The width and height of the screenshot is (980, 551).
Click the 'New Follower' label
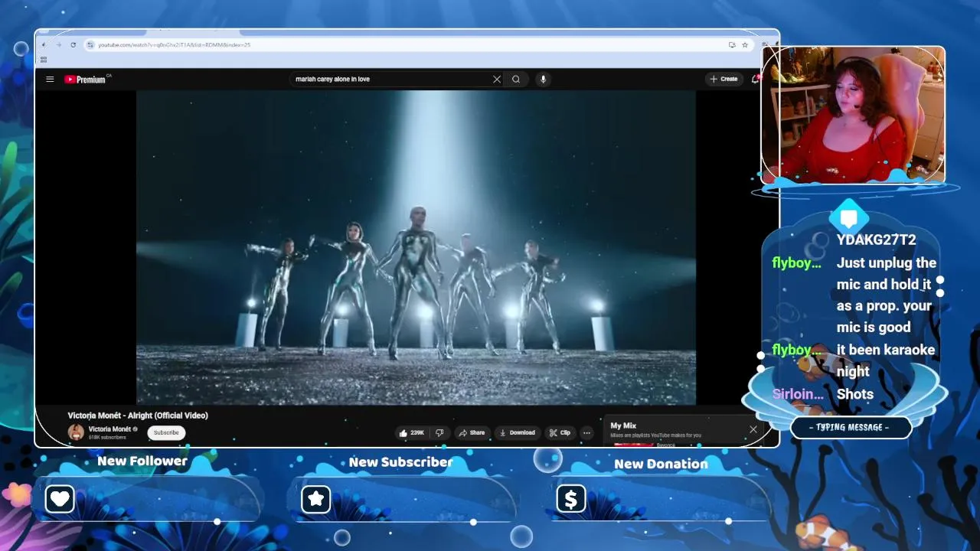(142, 461)
